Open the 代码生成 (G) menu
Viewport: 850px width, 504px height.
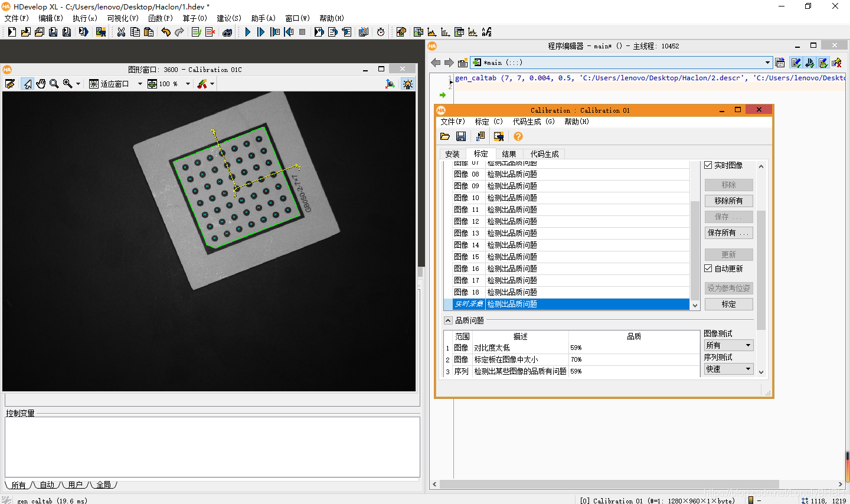(534, 122)
